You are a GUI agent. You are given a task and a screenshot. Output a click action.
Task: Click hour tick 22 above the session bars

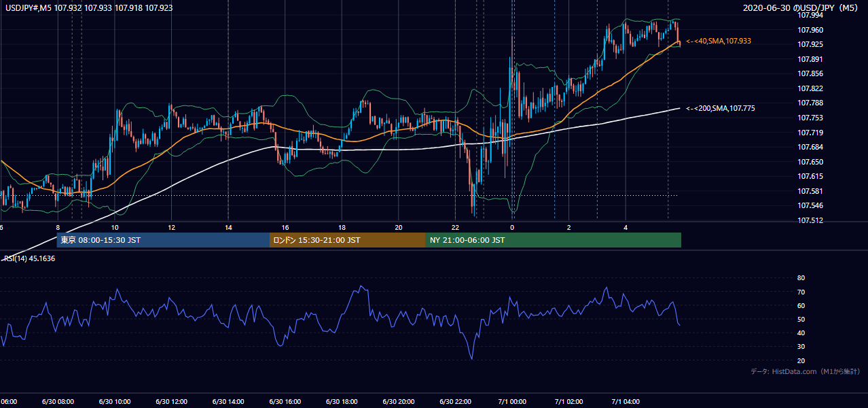click(456, 228)
